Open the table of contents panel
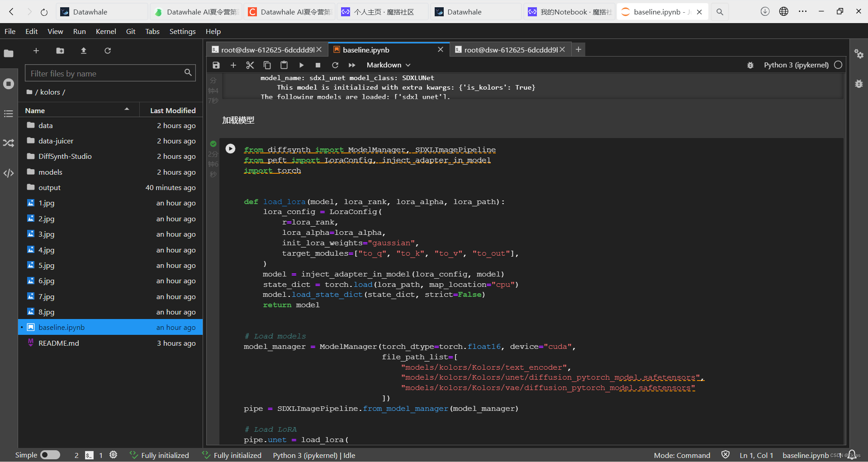Screen dimensions: 868x462 coord(9,114)
